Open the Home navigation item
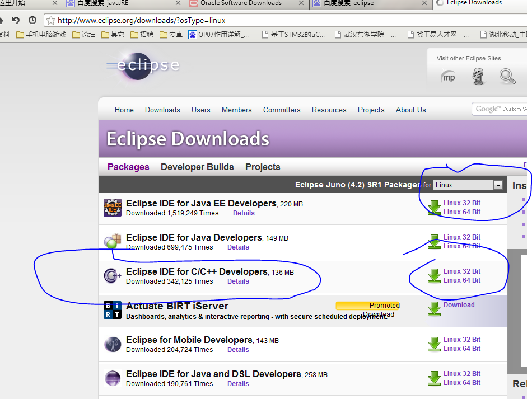Viewport: 532px width, 399px height. (124, 110)
